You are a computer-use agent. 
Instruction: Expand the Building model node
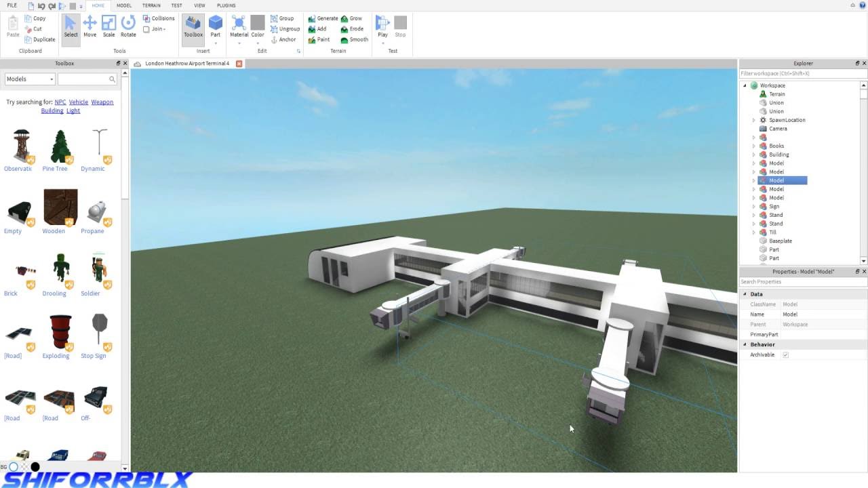[x=753, y=155]
